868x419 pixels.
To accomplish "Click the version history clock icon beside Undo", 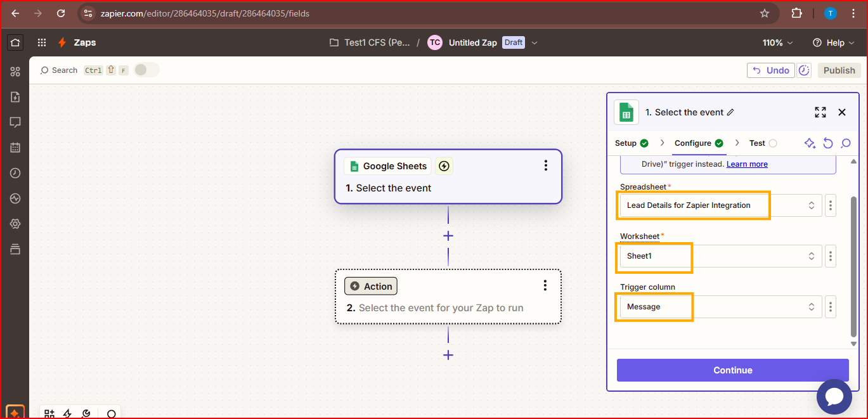I will pyautogui.click(x=804, y=70).
